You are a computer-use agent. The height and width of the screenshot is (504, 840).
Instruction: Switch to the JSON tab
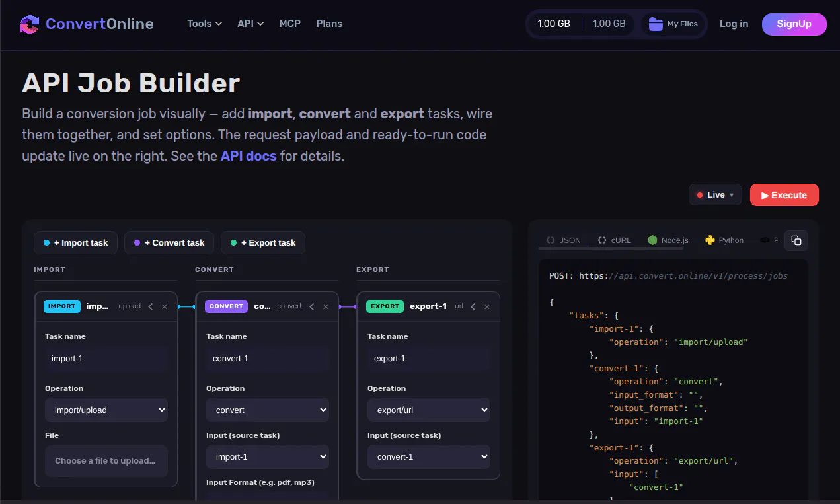563,240
